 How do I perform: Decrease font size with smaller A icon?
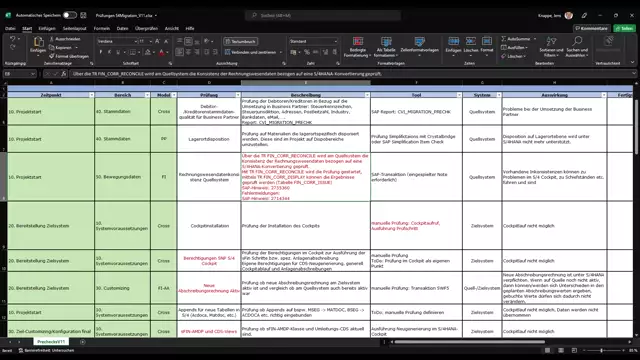[166, 41]
